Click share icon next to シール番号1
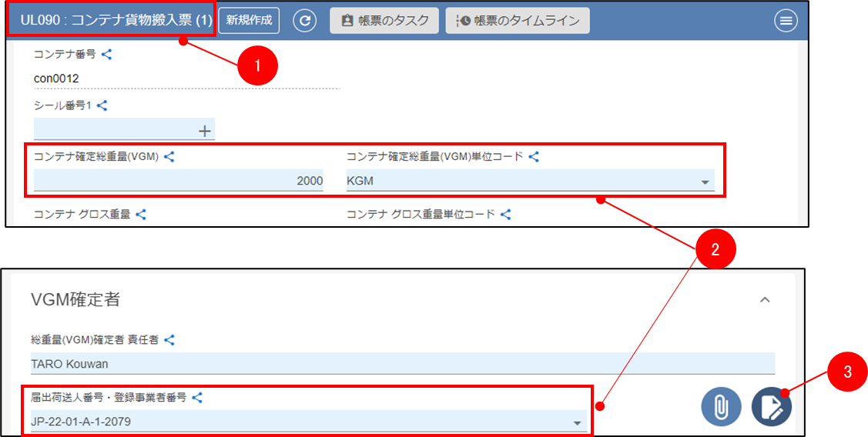The image size is (868, 437). tap(102, 105)
